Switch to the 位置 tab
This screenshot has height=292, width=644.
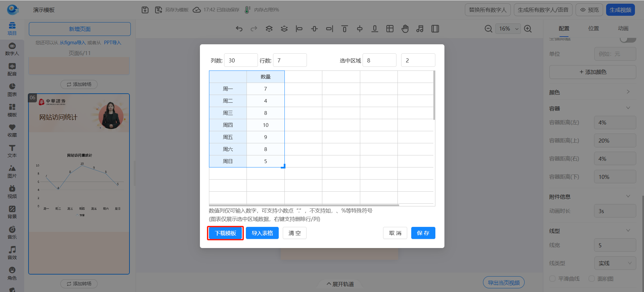pos(593,29)
